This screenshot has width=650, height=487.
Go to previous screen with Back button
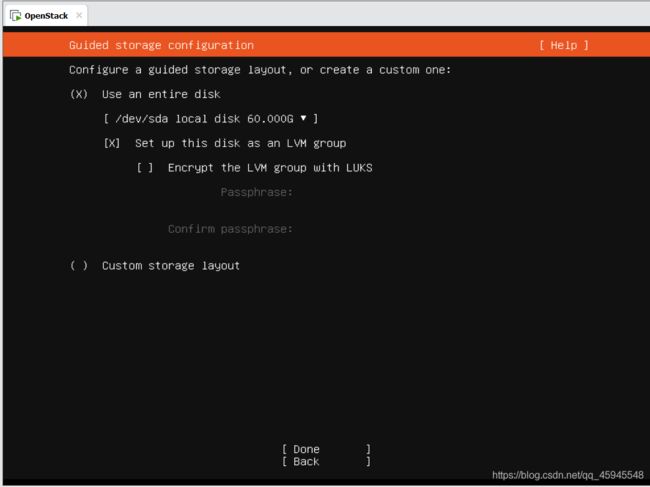(x=326, y=461)
